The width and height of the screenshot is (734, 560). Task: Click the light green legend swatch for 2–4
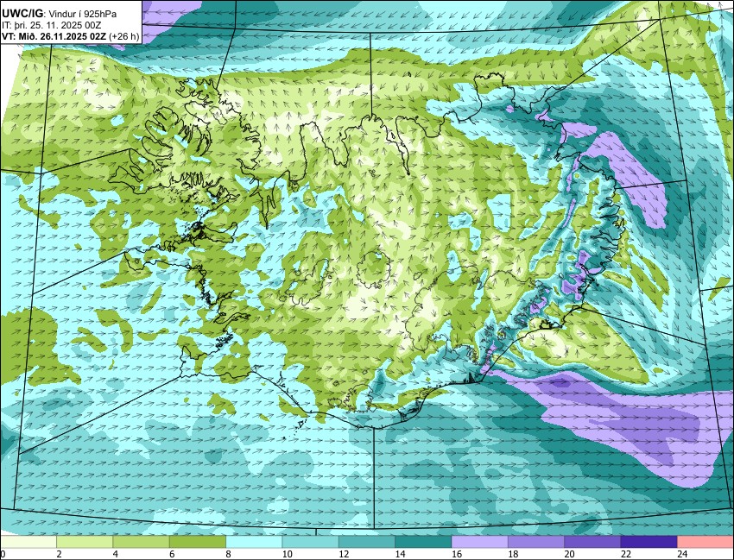pyautogui.click(x=85, y=542)
